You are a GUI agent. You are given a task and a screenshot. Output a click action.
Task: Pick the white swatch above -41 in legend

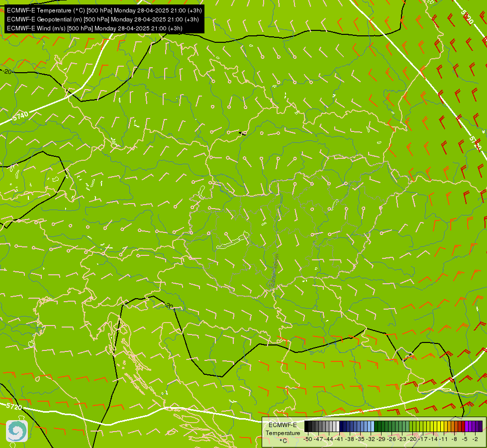[x=338, y=426]
